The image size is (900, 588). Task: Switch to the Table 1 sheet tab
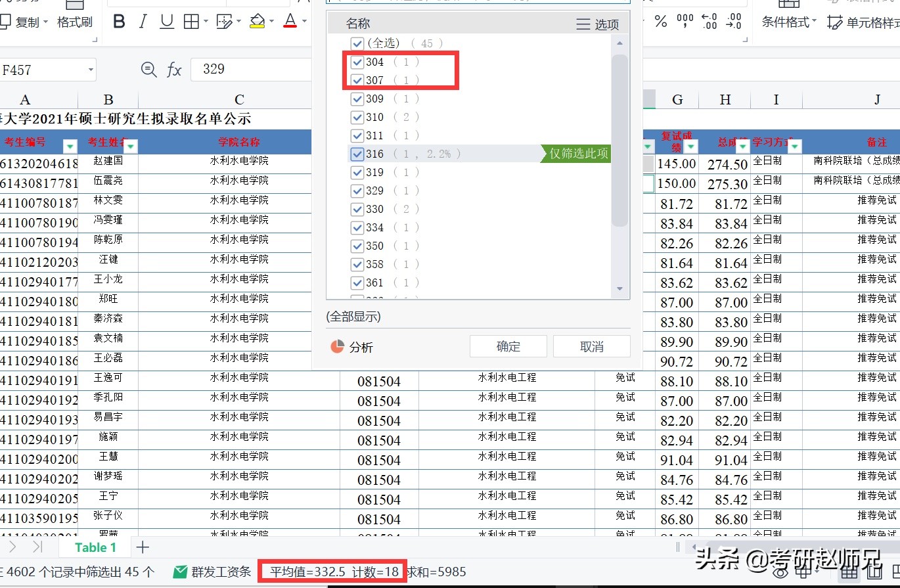tap(95, 547)
